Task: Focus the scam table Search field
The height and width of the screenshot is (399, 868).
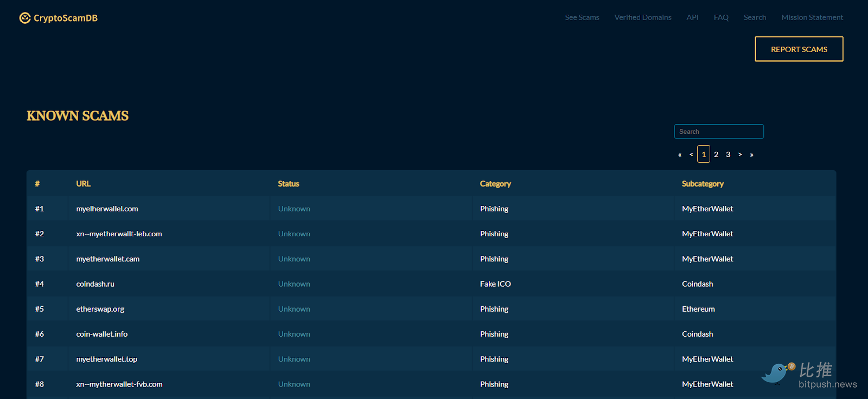Action: coord(719,131)
